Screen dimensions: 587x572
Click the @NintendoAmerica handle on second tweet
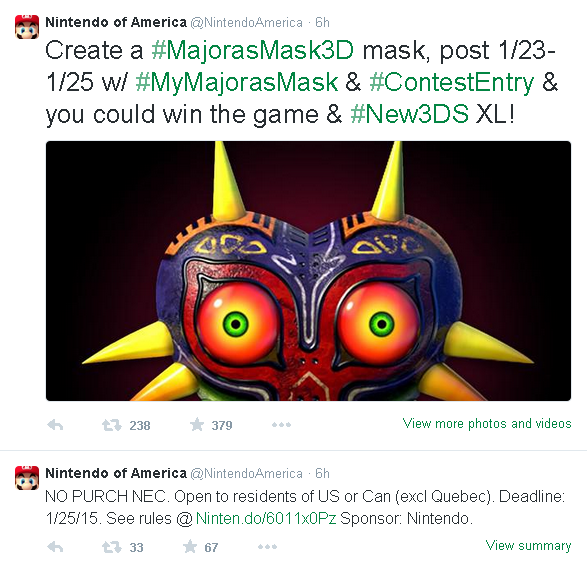tap(246, 474)
